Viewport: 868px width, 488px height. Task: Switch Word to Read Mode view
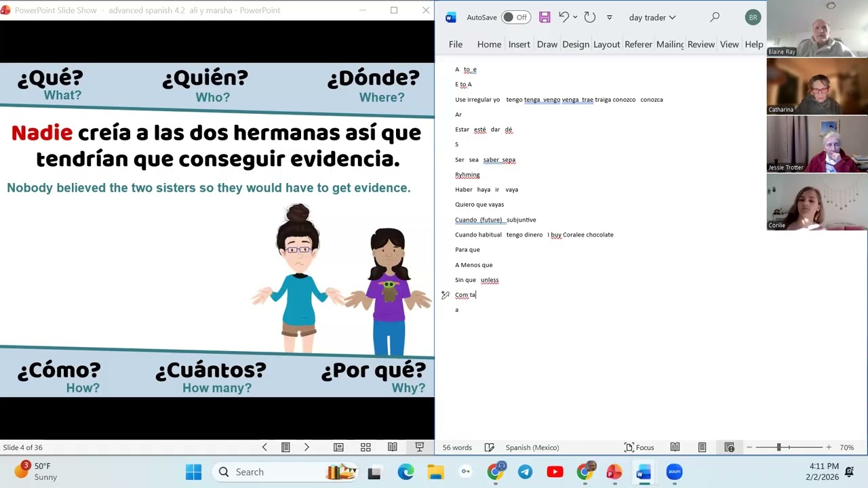(x=675, y=447)
